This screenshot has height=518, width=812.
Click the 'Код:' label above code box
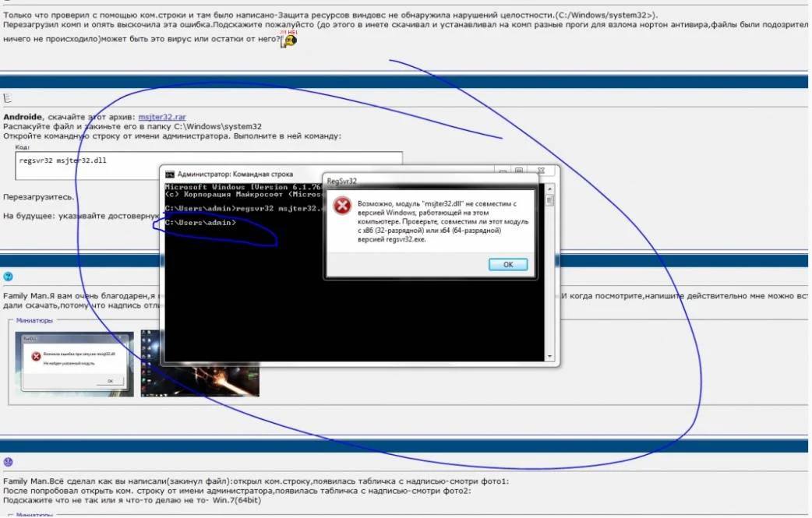tap(23, 147)
